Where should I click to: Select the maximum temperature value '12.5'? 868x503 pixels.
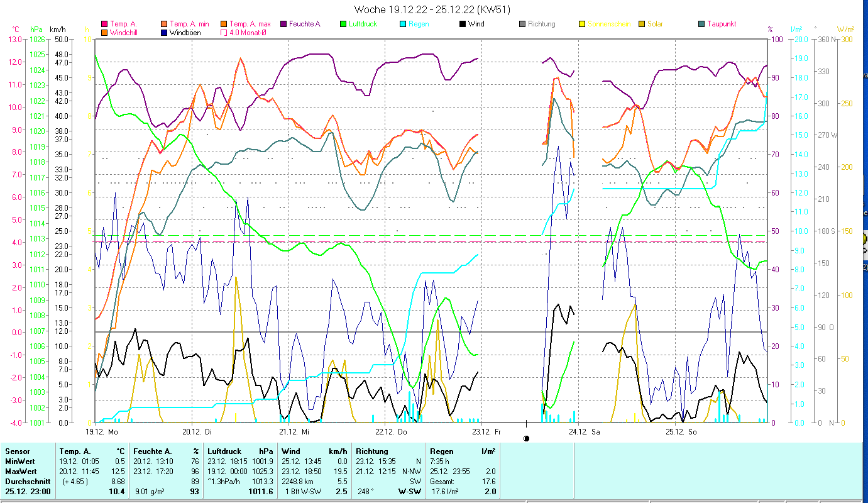point(118,471)
